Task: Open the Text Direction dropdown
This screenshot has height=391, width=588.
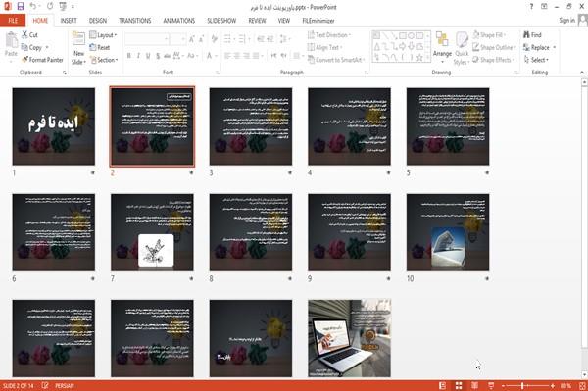Action: 329,35
